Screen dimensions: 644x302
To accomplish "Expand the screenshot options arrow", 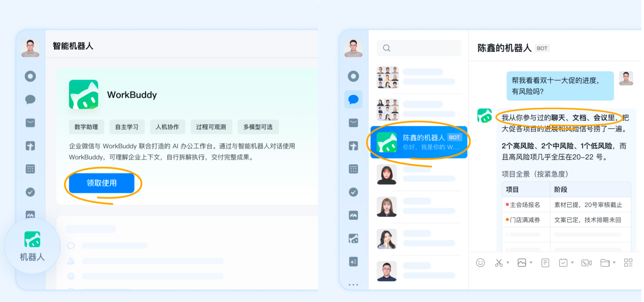I will pos(508,262).
